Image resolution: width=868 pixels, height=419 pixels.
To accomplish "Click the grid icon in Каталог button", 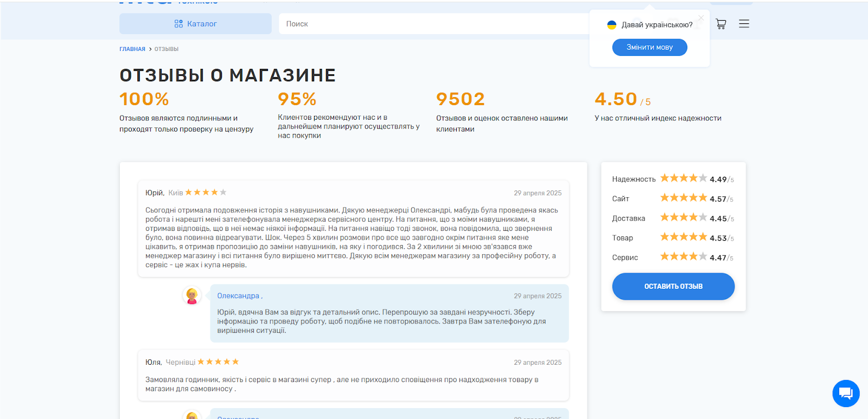I will pyautogui.click(x=178, y=24).
